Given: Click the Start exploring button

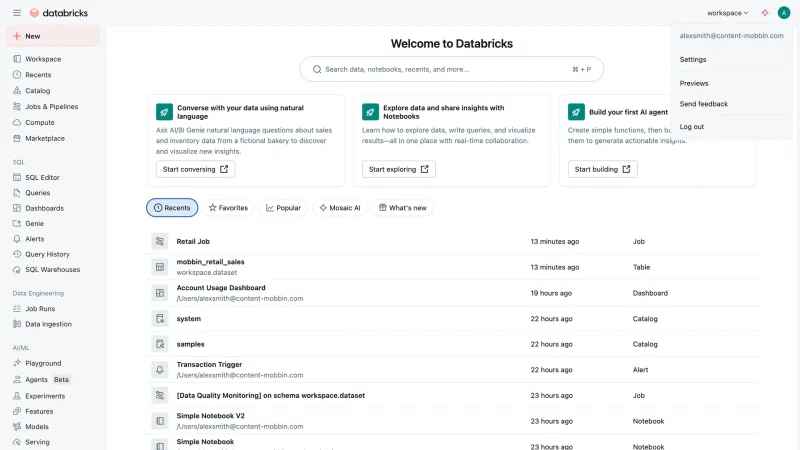Looking at the screenshot, I should click(x=398, y=169).
